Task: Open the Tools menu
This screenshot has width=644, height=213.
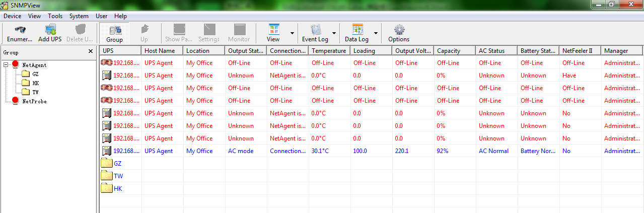Action: coord(55,16)
